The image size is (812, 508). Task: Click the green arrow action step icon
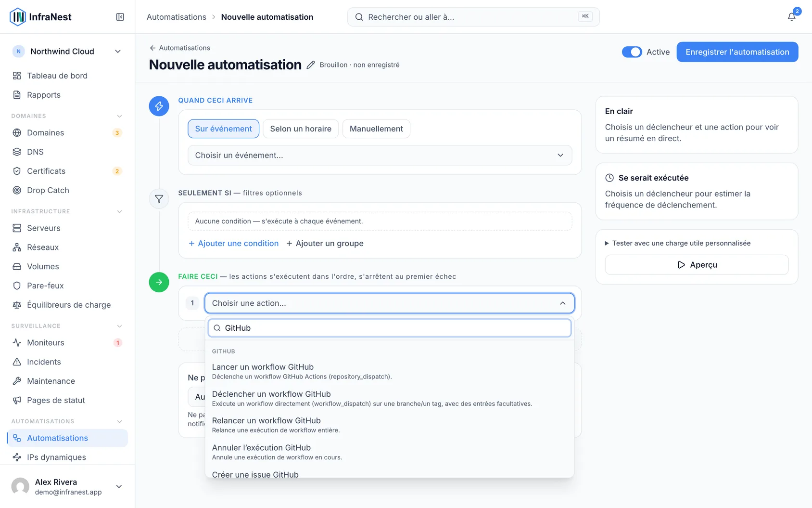(159, 282)
